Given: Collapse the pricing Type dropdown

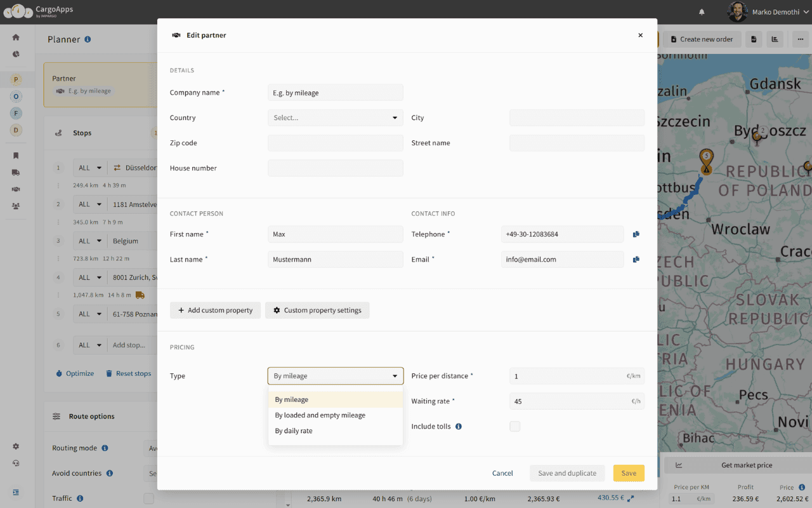Looking at the screenshot, I should point(335,376).
